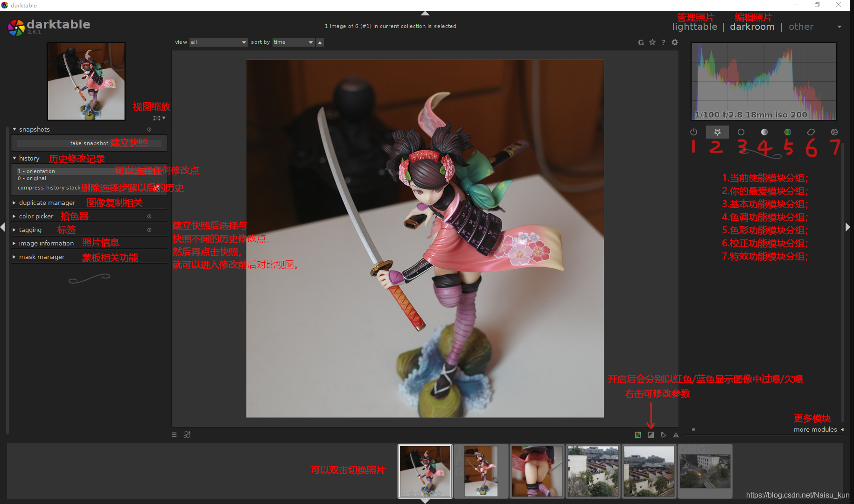
Task: Expand more modules list
Action: (x=819, y=430)
